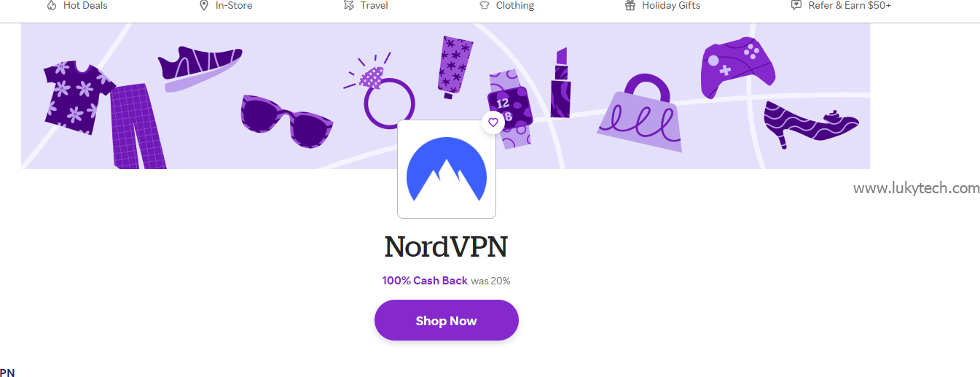Click the gift box icon for Holiday Gifts
This screenshot has height=377, width=980.
pos(630,5)
